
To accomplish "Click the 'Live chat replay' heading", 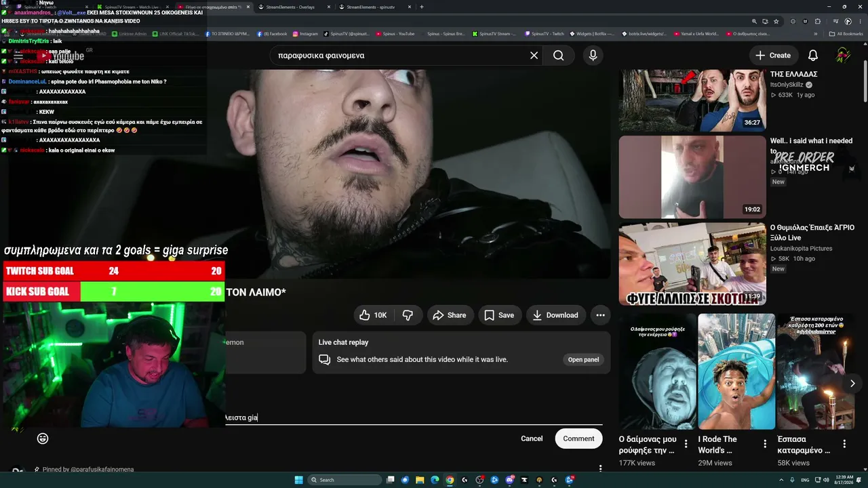I will tap(343, 342).
